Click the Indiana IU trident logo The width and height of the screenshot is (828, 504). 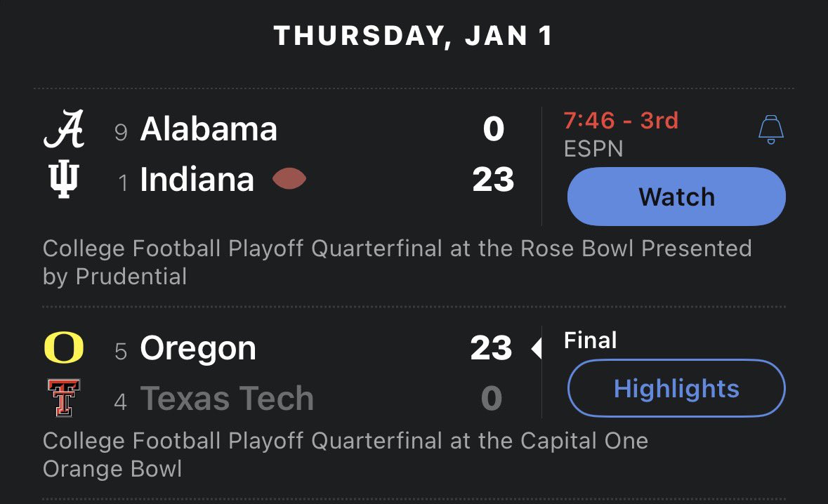[x=64, y=180]
